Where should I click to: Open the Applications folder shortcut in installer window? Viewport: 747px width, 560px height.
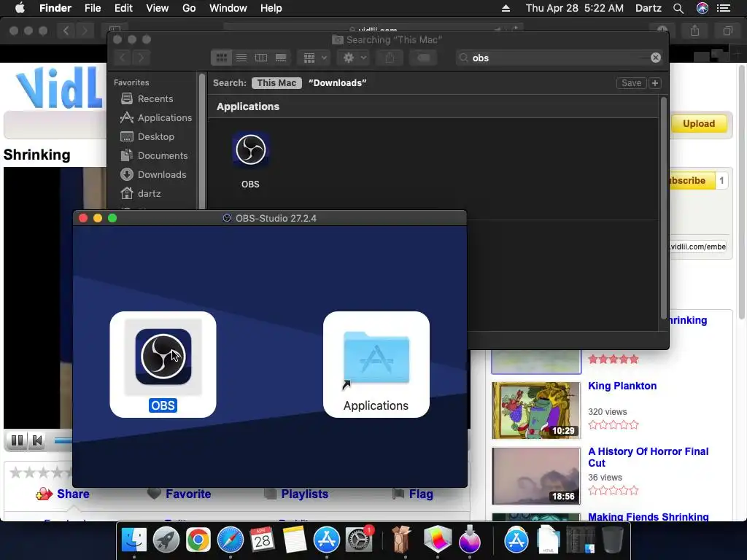coord(376,358)
